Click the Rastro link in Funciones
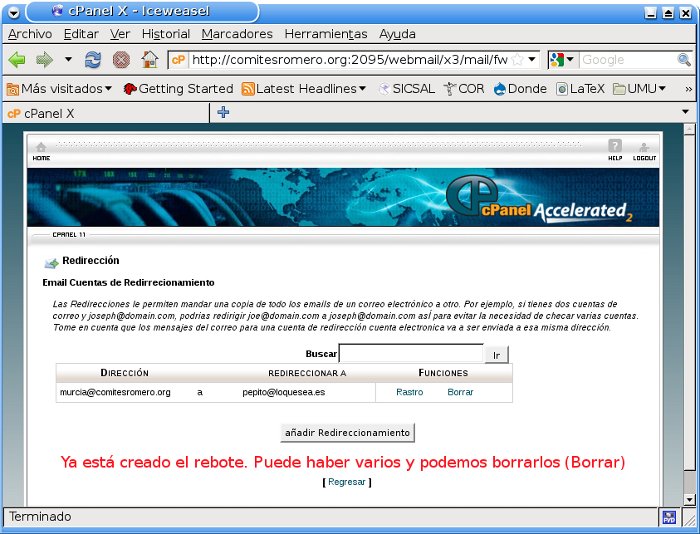The height and width of the screenshot is (534, 700). click(x=409, y=392)
